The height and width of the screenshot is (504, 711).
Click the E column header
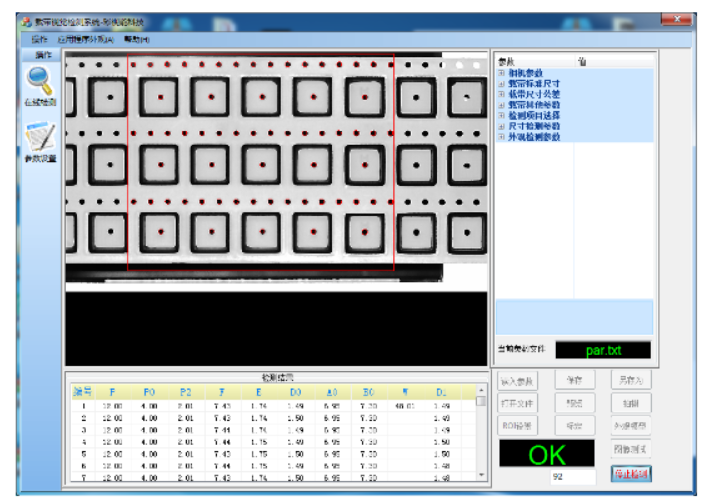click(258, 392)
